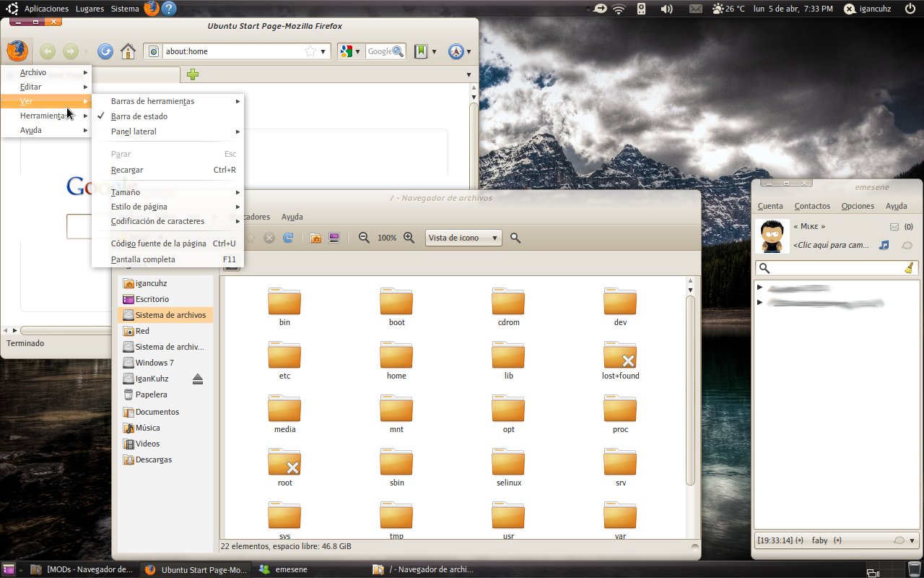Expand the first emesene contact group
Screen dimensions: 924x578
pos(760,288)
